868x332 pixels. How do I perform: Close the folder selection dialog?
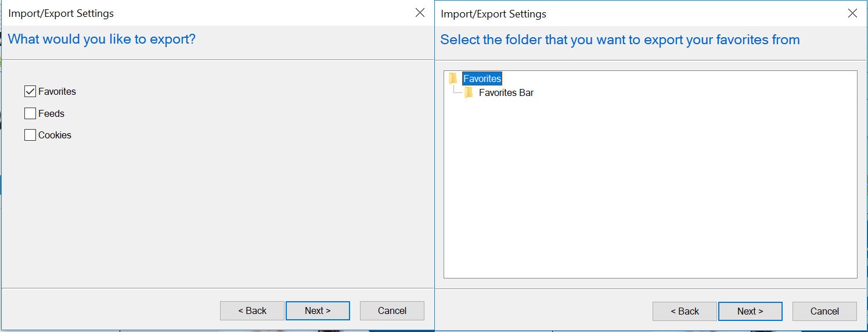pyautogui.click(x=852, y=13)
